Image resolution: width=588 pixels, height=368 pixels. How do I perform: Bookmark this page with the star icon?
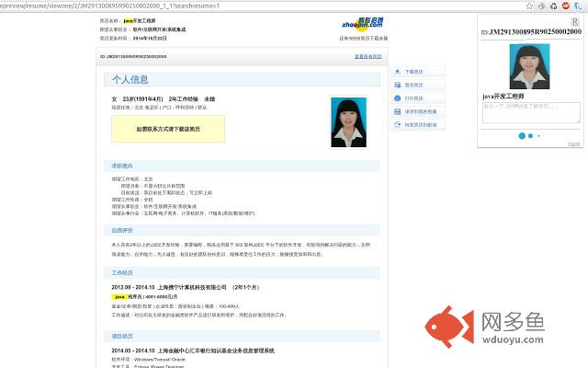click(529, 6)
